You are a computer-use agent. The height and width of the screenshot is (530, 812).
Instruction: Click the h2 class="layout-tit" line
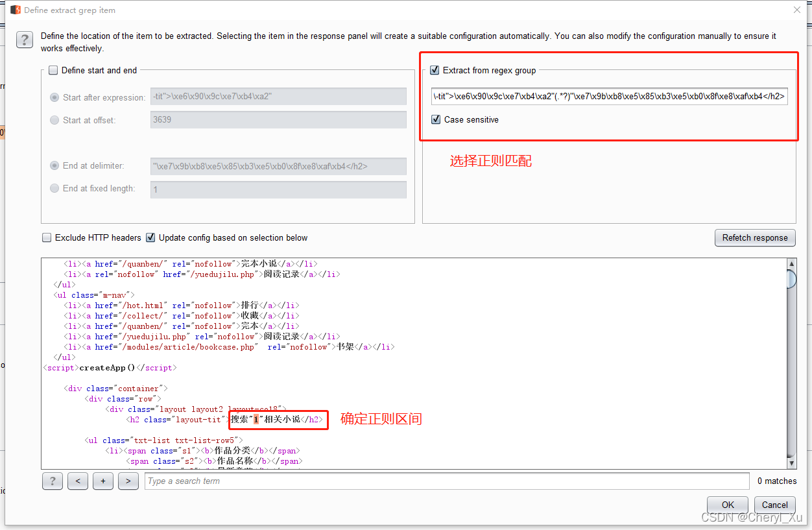click(x=224, y=420)
